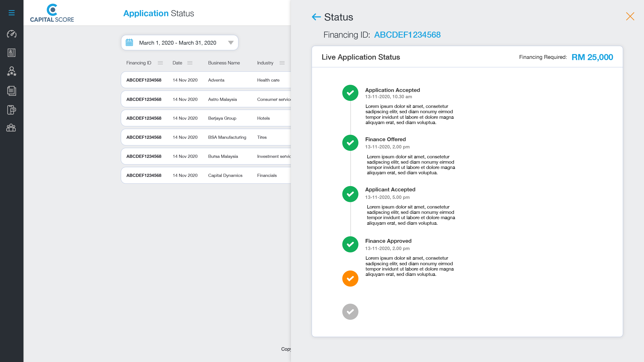This screenshot has height=362, width=644.
Task: Open the hamburger menu icon
Action: tap(12, 13)
